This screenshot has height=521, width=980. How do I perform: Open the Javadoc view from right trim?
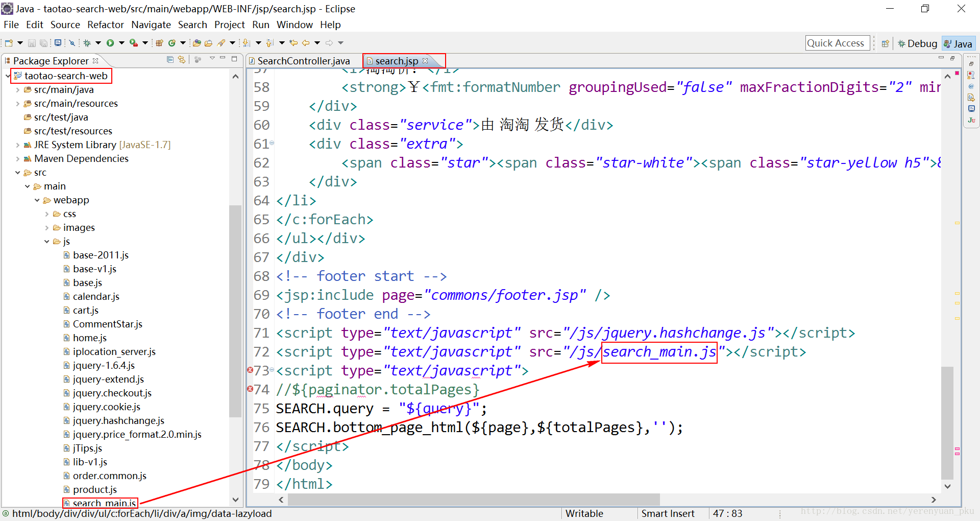point(971,86)
